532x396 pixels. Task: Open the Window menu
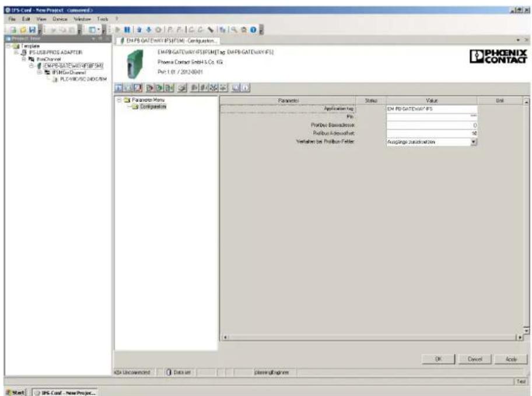tap(82, 19)
